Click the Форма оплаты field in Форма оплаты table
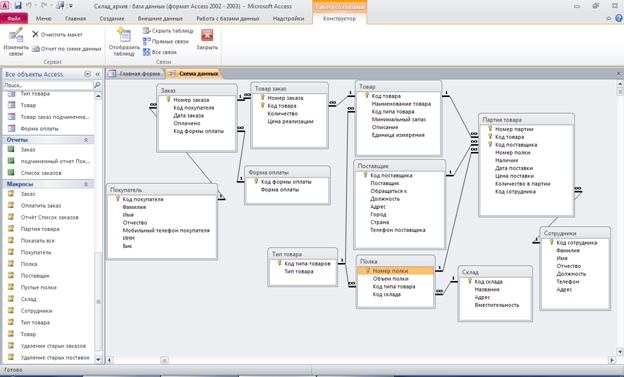The width and height of the screenshot is (624, 377). point(279,189)
